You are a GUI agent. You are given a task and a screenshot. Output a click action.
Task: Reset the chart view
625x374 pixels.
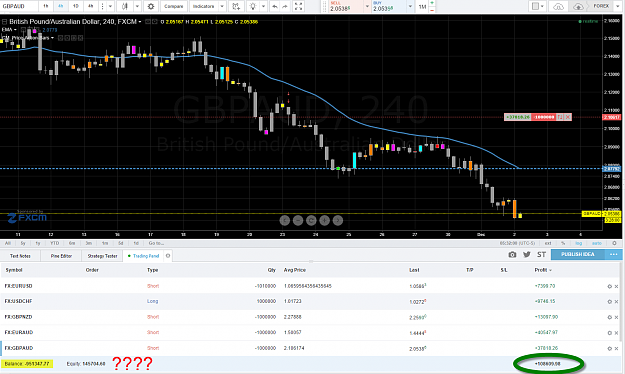[x=311, y=220]
